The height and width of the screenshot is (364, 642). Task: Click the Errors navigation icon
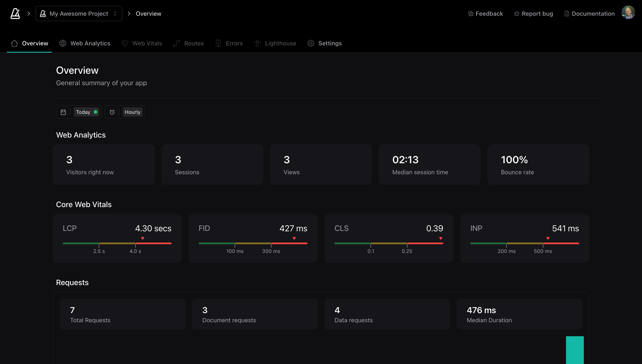click(x=218, y=43)
